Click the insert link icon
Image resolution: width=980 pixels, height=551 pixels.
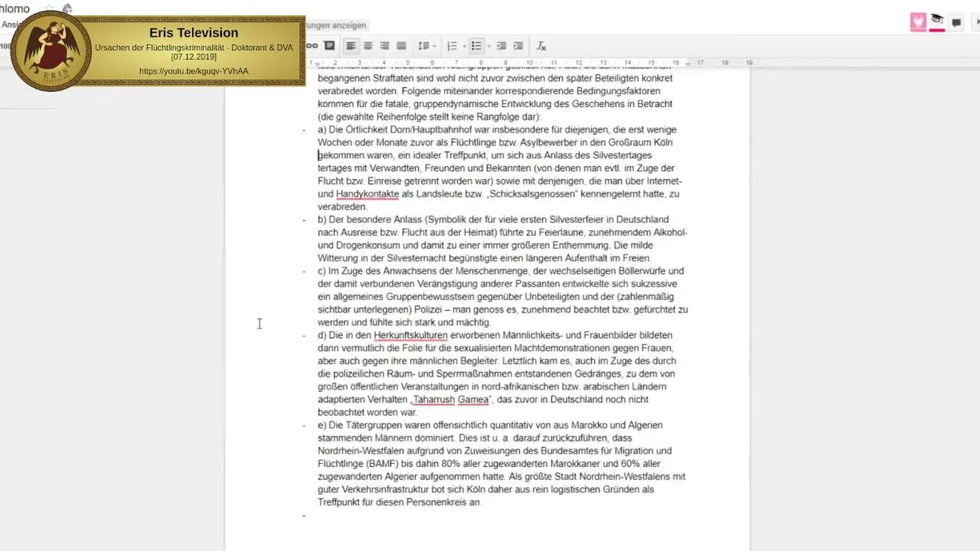[312, 46]
